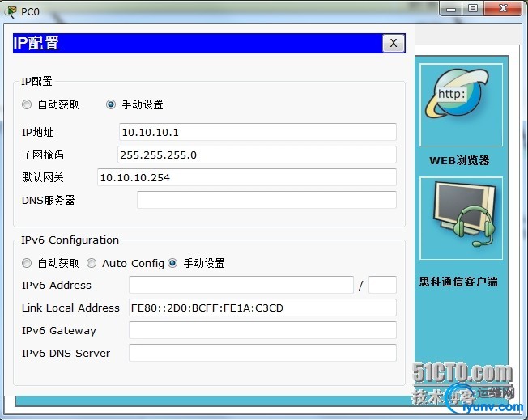The height and width of the screenshot is (420, 528).
Task: Open the WEB浏览器 http globe icon
Action: (461, 104)
